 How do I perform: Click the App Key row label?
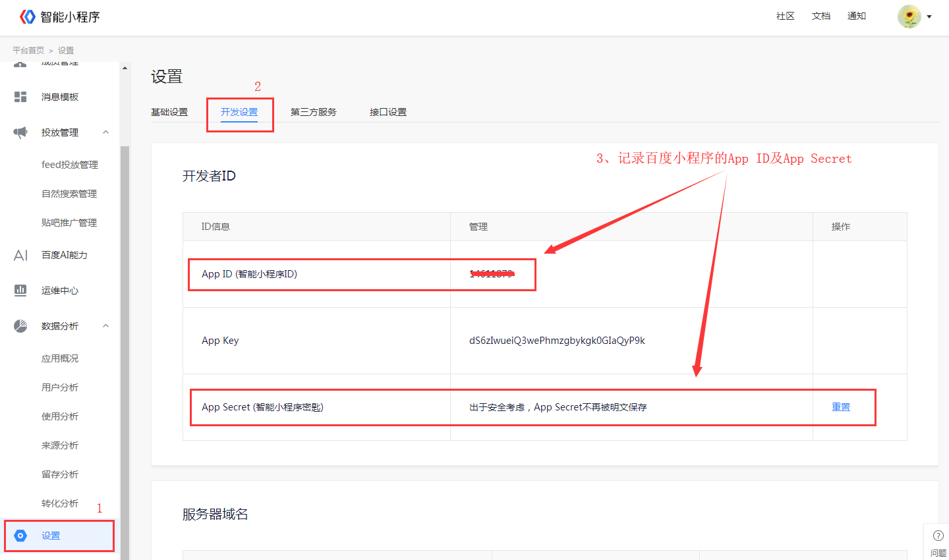[220, 341]
